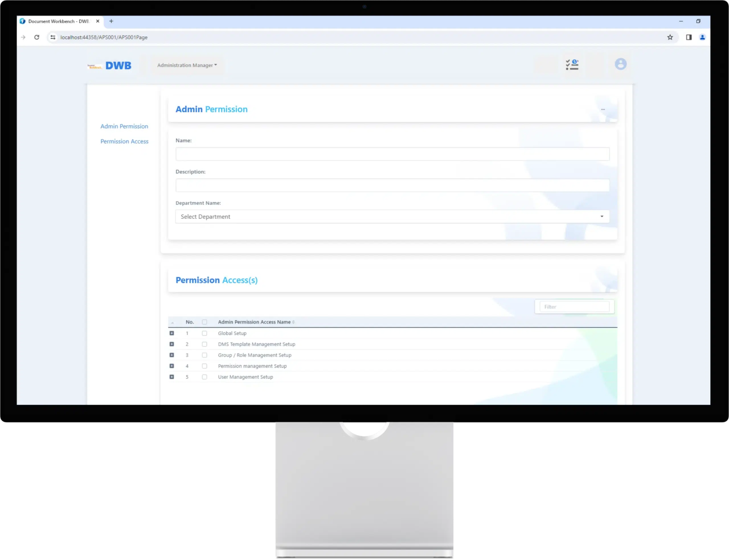Screen dimensions: 729x560
Task: Check Group / Role Management Setup checkbox
Action: (x=204, y=355)
